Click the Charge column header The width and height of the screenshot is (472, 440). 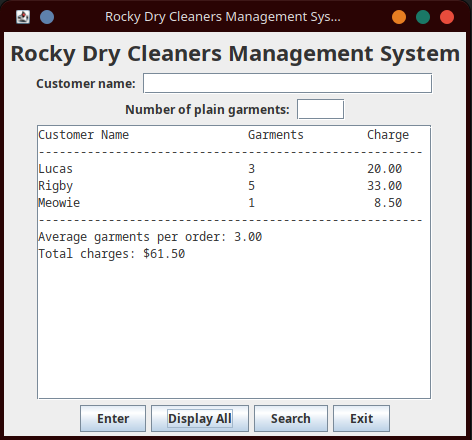pos(388,135)
